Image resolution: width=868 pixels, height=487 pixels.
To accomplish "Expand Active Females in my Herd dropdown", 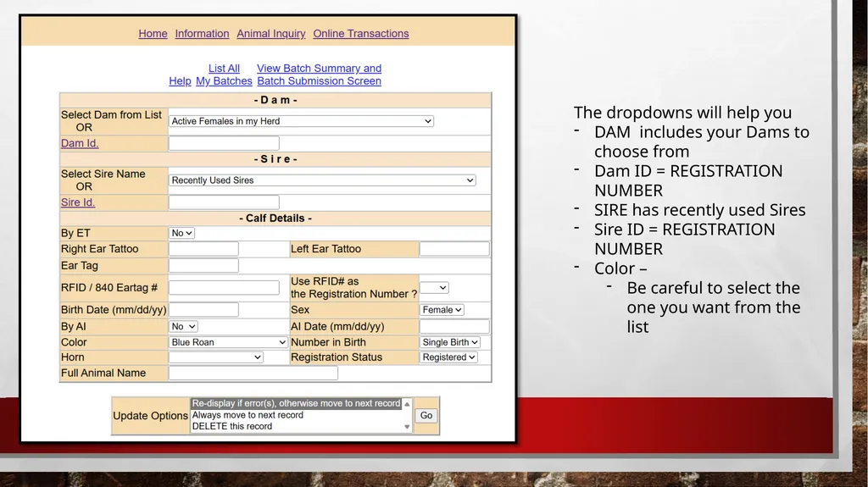I will coord(301,121).
